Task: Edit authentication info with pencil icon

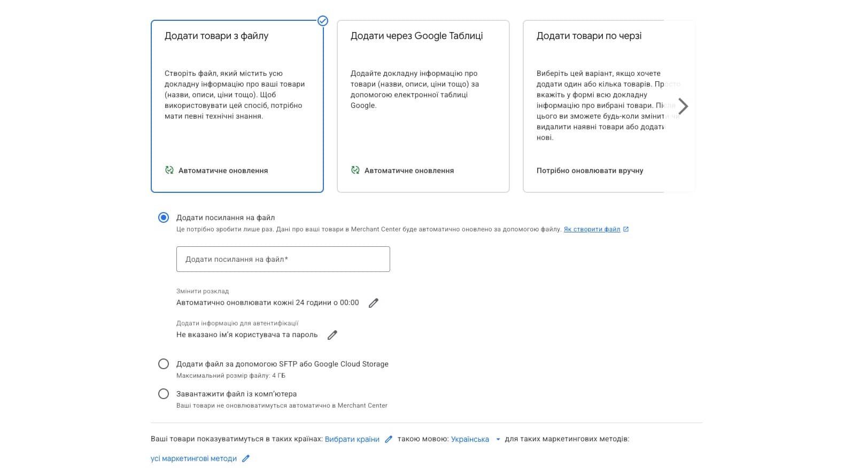Action: click(x=332, y=335)
